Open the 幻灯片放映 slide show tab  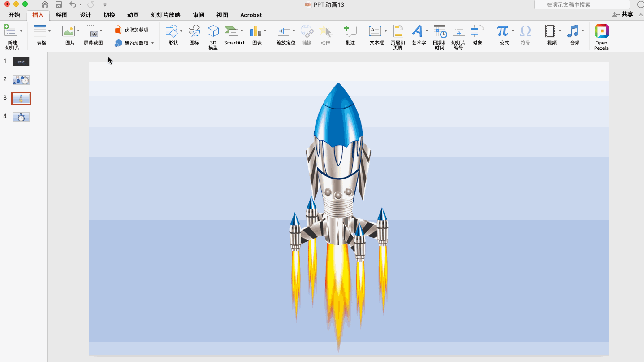(166, 15)
